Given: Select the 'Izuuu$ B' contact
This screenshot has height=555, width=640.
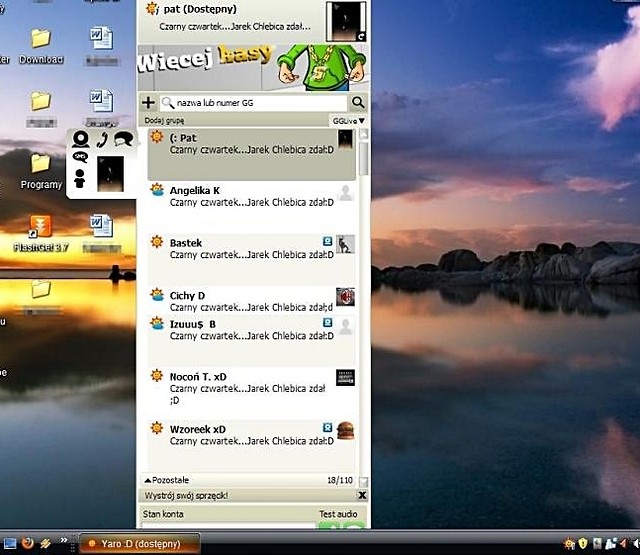Looking at the screenshot, I should coord(251,341).
